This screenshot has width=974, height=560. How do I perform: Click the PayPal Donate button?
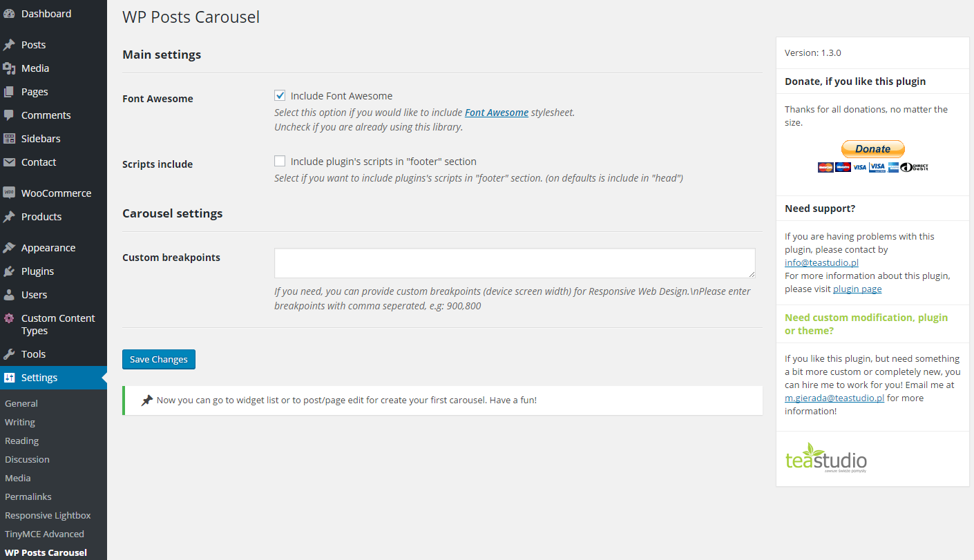click(x=872, y=149)
